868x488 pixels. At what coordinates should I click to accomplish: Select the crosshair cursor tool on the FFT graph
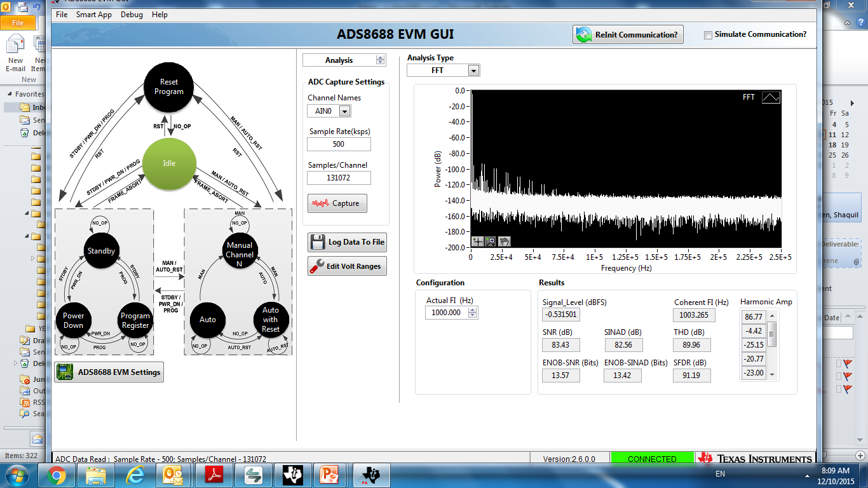pyautogui.click(x=477, y=241)
